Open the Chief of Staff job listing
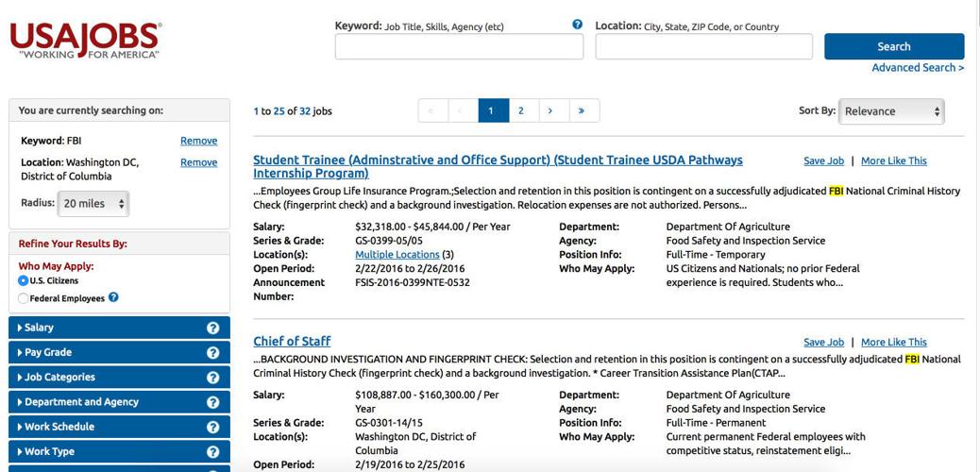The height and width of the screenshot is (472, 980). [x=292, y=342]
